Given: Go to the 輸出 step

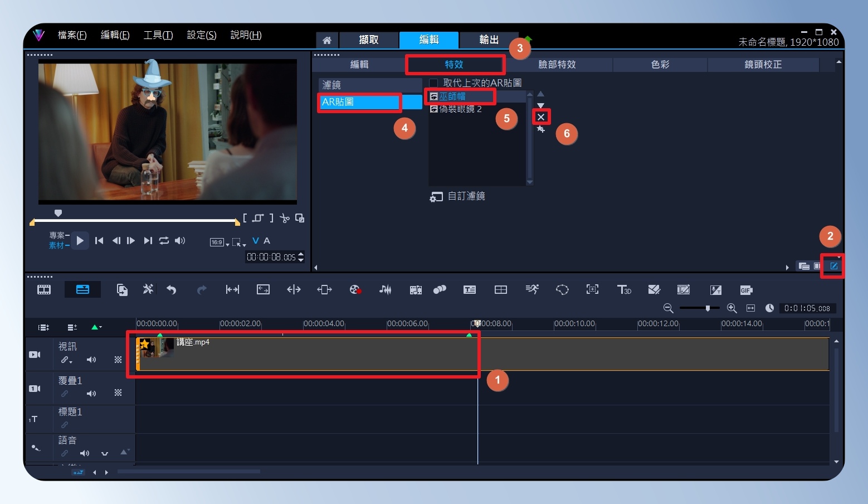Looking at the screenshot, I should click(489, 40).
